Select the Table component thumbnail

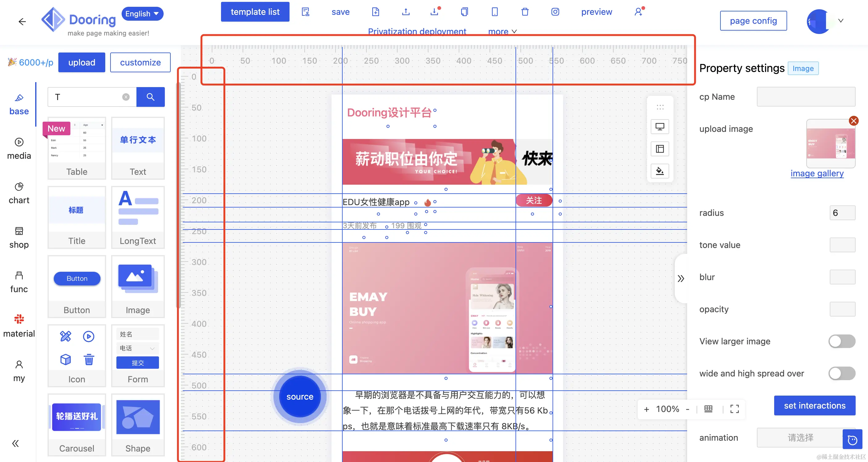click(77, 148)
